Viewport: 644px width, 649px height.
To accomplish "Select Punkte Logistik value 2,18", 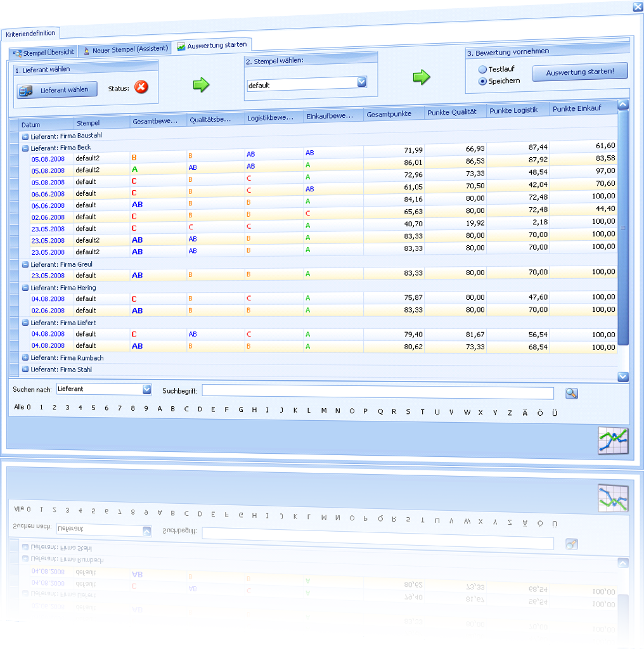I will (x=539, y=222).
